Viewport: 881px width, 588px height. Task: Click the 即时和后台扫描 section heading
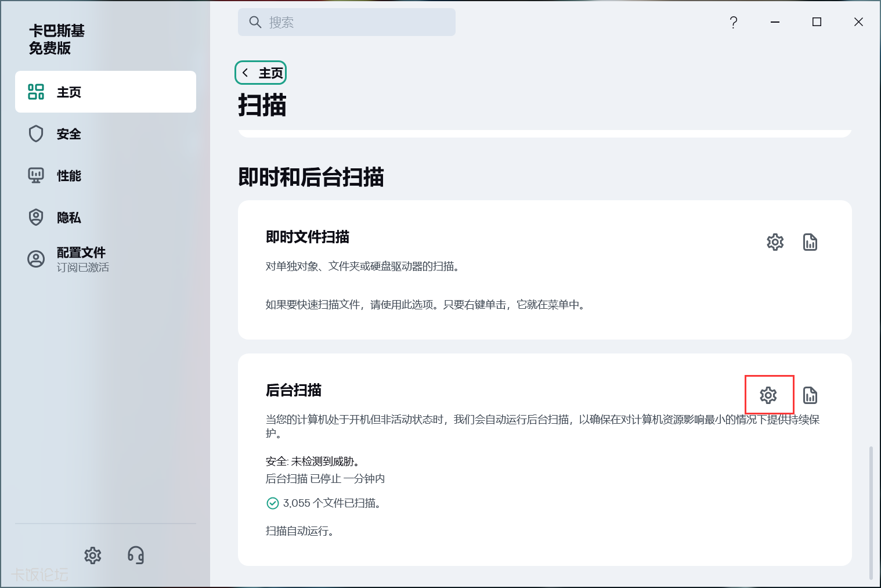tap(311, 177)
